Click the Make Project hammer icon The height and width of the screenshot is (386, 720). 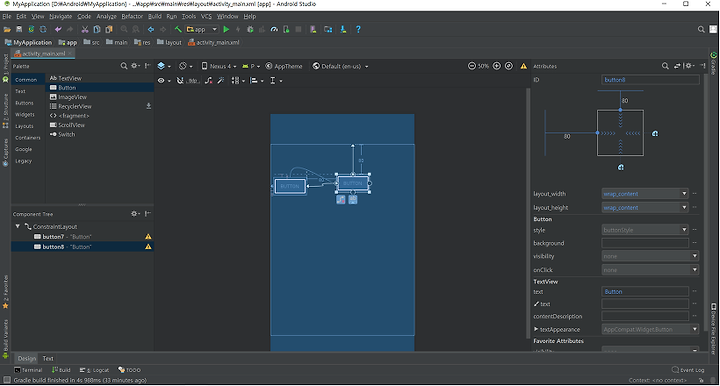(178, 29)
